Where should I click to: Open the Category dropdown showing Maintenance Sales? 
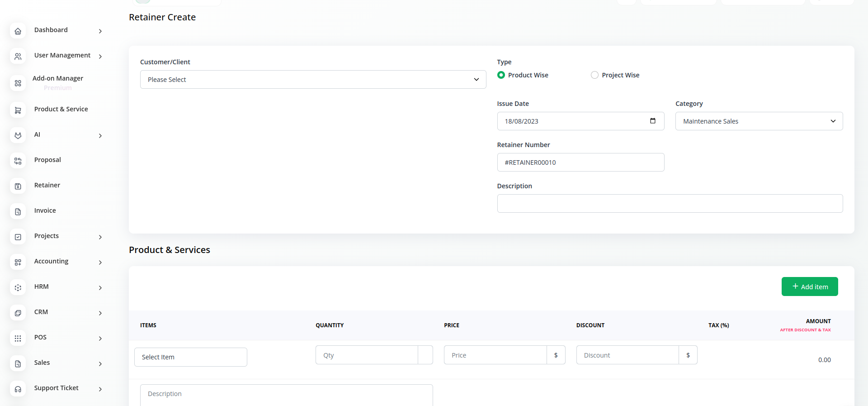tap(759, 121)
